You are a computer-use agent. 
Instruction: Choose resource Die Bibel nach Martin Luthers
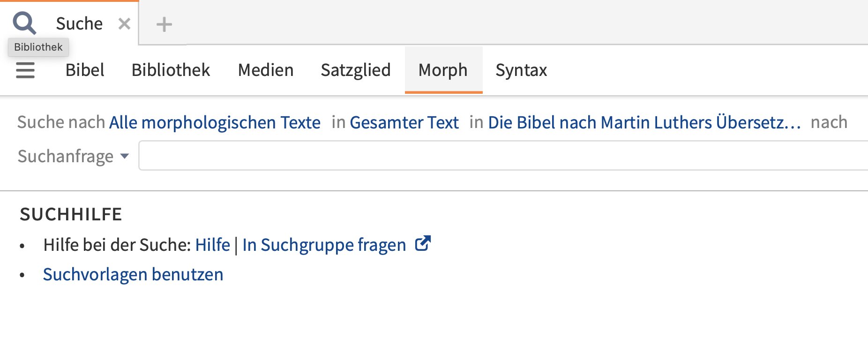pos(645,122)
